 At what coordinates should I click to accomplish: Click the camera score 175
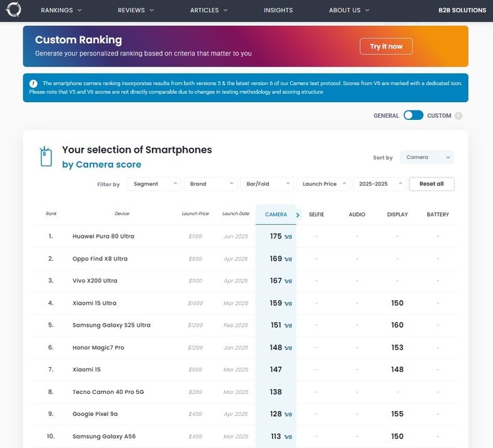point(276,236)
